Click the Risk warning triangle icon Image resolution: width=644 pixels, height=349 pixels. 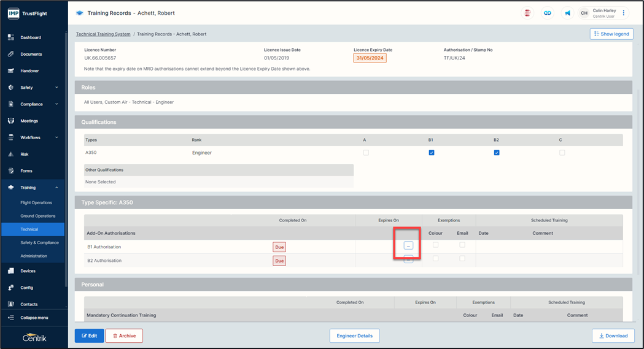coord(11,154)
